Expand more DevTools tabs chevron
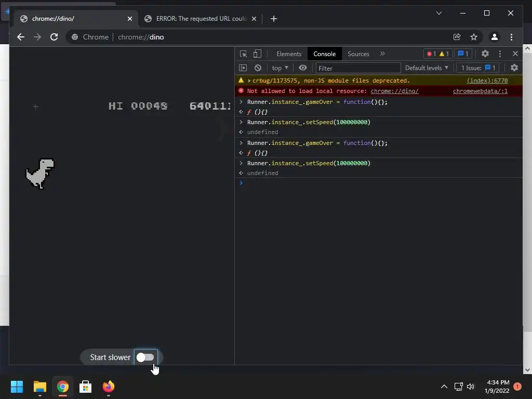This screenshot has height=399, width=532. point(382,54)
